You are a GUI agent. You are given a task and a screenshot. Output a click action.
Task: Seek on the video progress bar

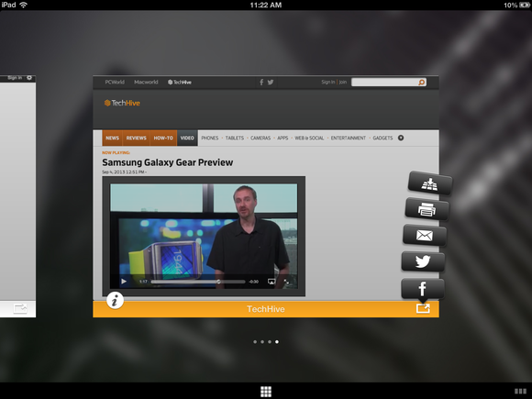click(198, 282)
